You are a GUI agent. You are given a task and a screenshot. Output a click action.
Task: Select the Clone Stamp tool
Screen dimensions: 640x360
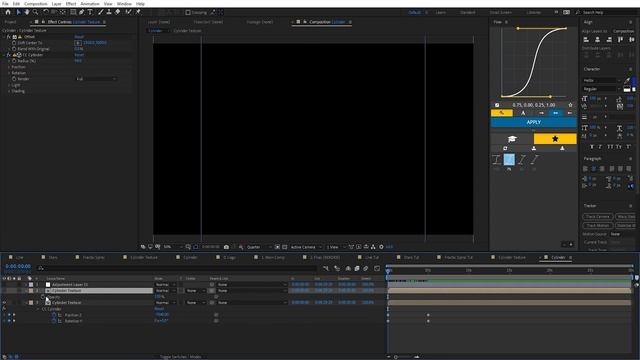click(x=109, y=12)
